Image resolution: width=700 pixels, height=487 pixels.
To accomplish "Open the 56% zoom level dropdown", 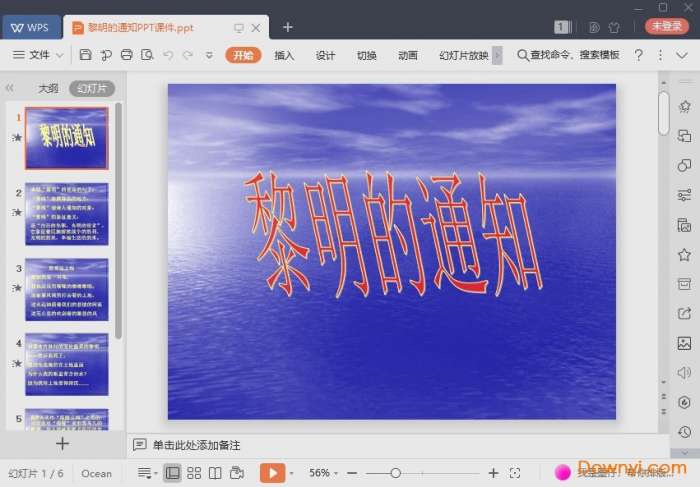I will [323, 473].
